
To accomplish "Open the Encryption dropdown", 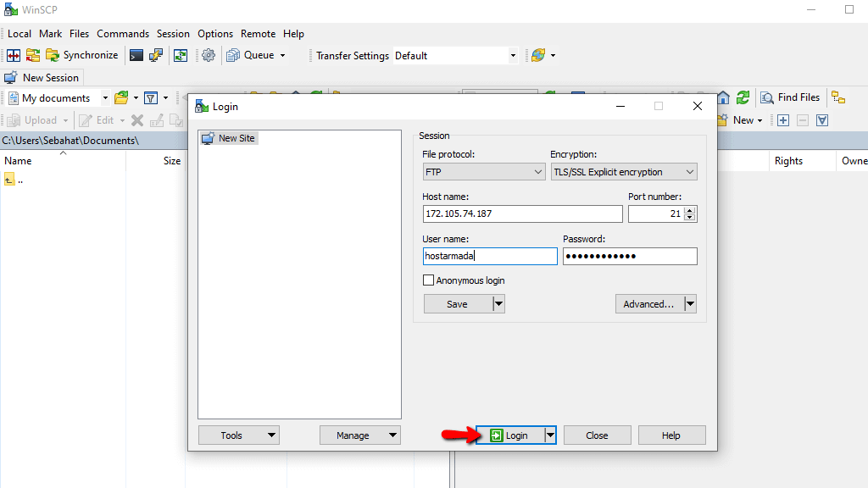I will [x=689, y=171].
